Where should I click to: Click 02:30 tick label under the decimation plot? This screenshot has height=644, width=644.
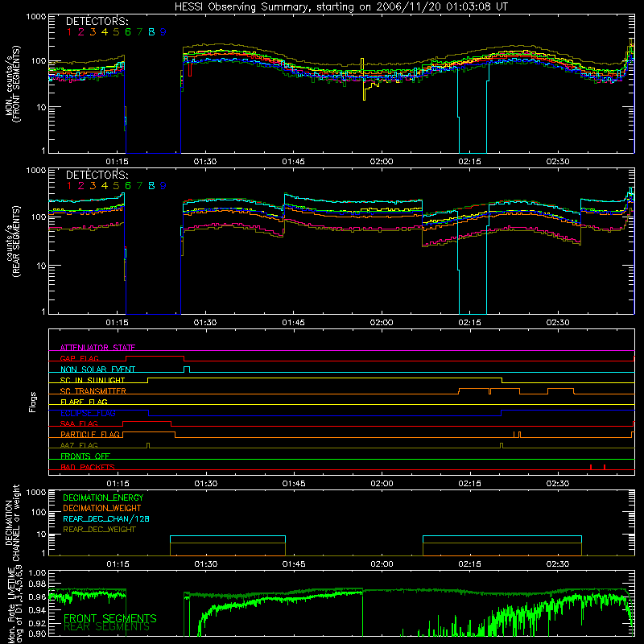(x=558, y=564)
